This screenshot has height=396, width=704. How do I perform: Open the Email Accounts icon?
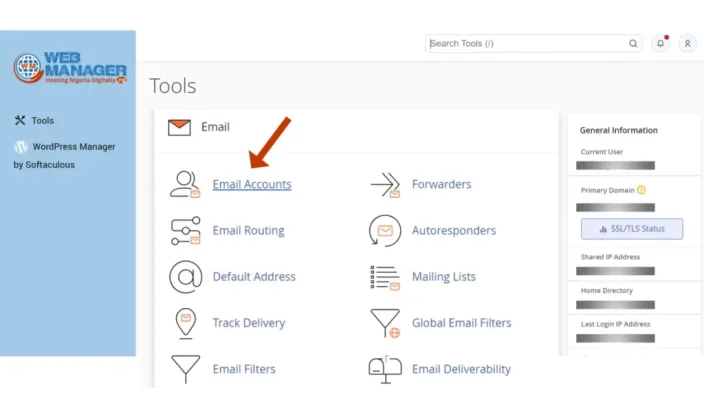pyautogui.click(x=185, y=184)
